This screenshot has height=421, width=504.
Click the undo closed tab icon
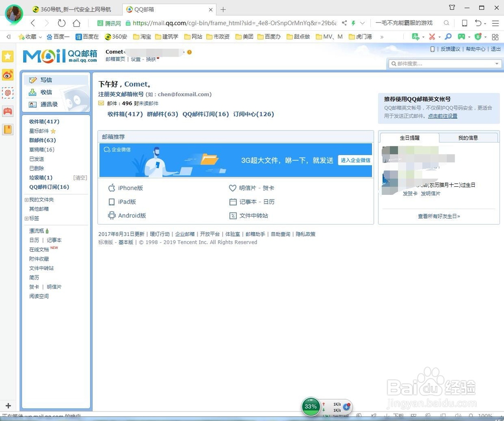pyautogui.click(x=478, y=23)
